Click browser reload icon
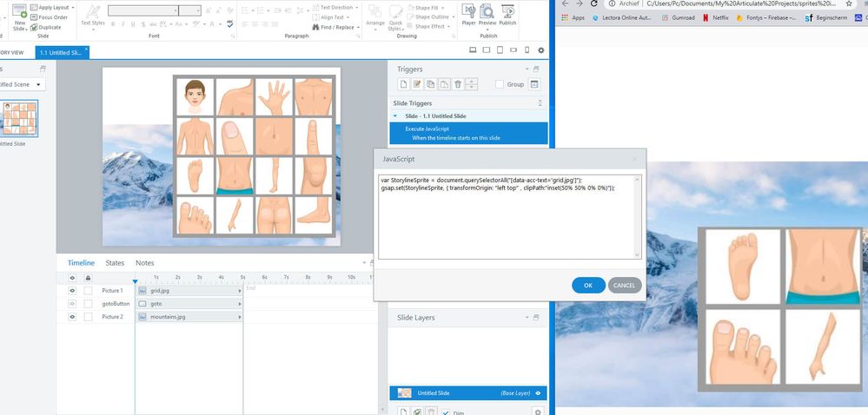 tap(594, 3)
